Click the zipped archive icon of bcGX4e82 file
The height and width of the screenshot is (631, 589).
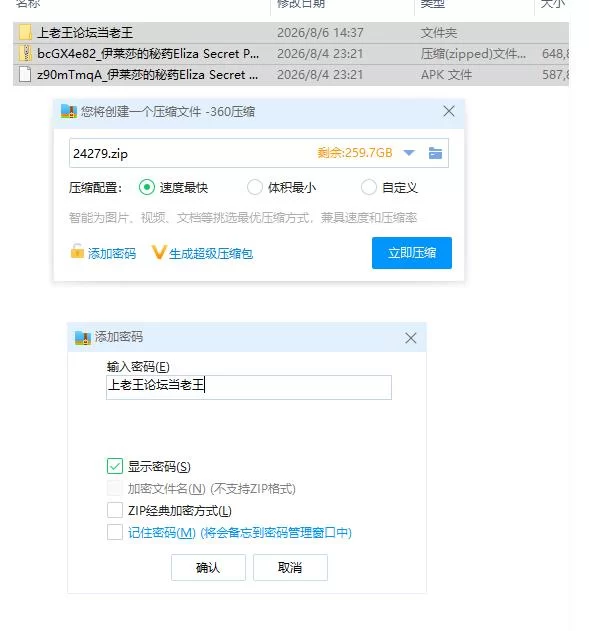pos(25,53)
